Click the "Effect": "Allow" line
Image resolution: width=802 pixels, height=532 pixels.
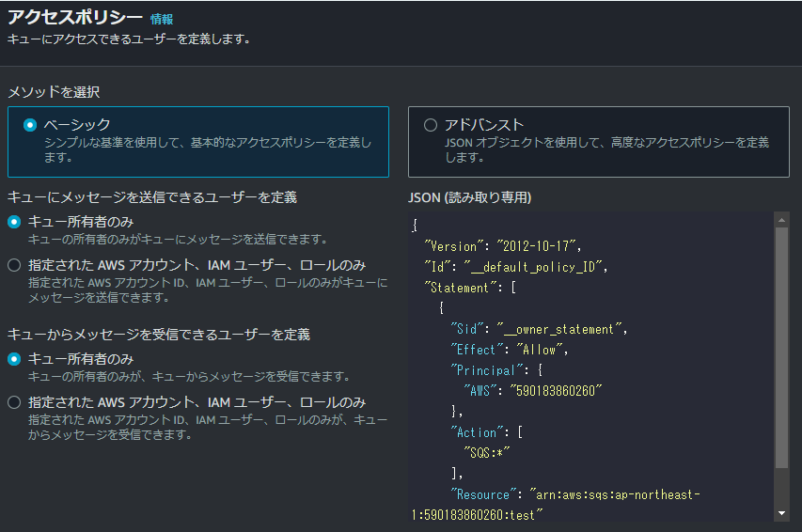pos(510,350)
